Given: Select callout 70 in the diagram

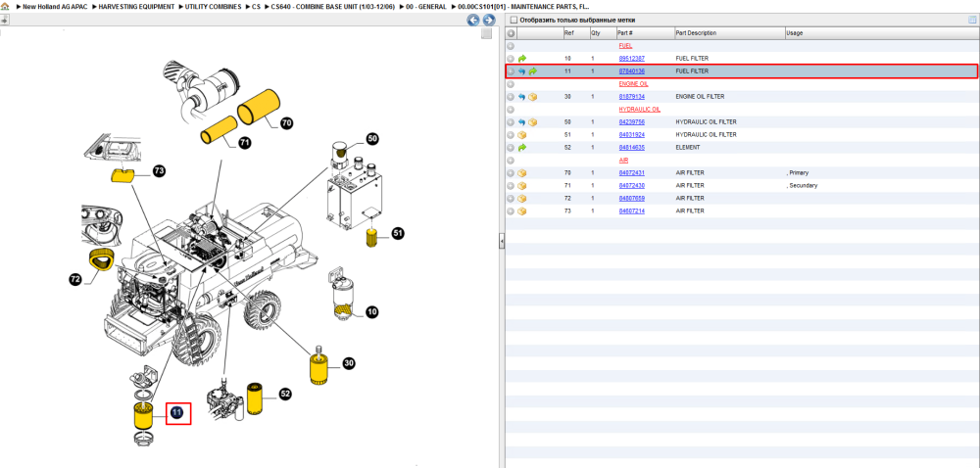Looking at the screenshot, I should point(286,123).
